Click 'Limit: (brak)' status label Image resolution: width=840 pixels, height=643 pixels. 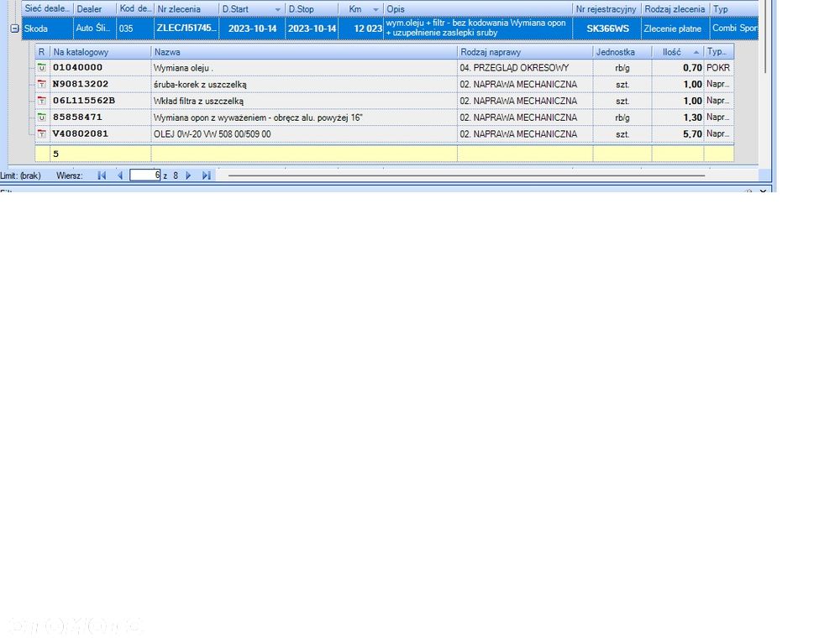(20, 175)
